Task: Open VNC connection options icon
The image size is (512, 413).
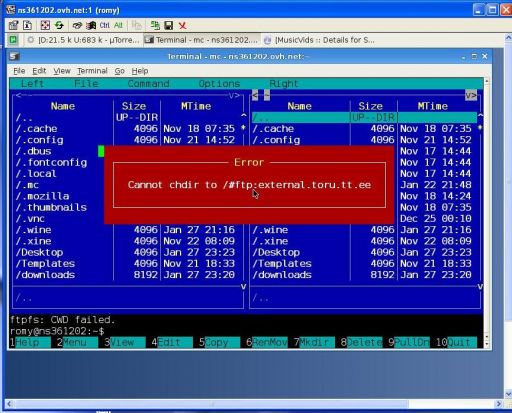Action: tap(13, 25)
